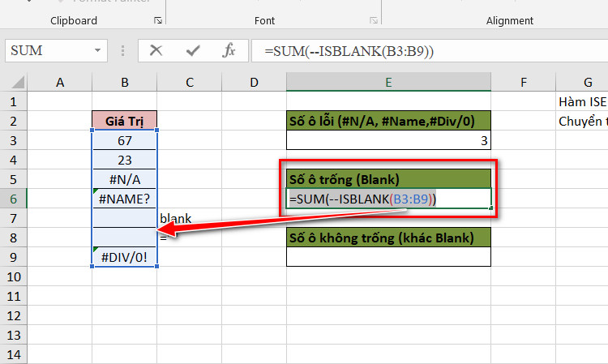Select empty cell B8
608x364 pixels.
pyautogui.click(x=125, y=238)
